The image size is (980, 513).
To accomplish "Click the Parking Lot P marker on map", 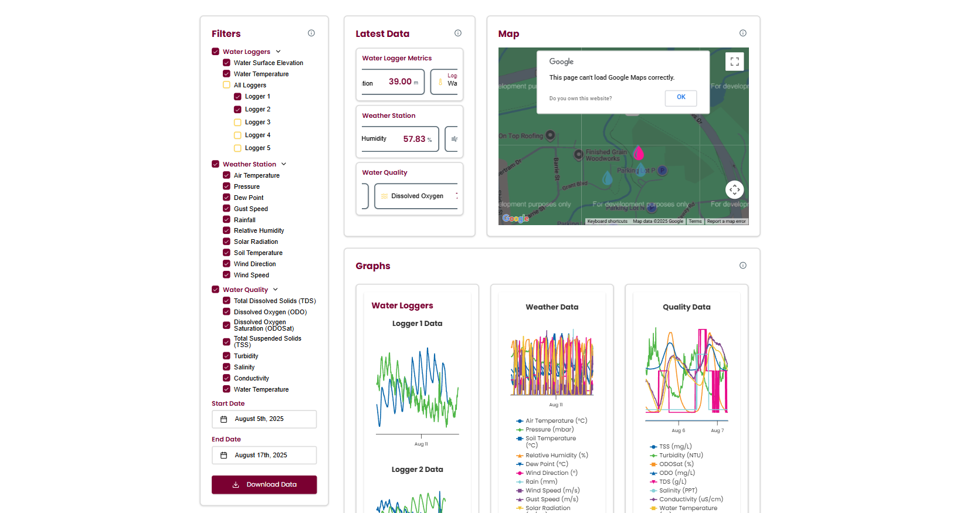I will pos(662,171).
